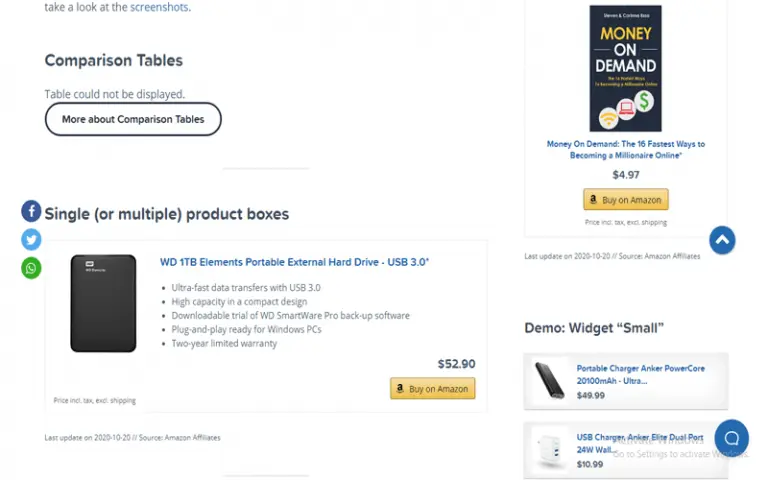Open WD 1TB Elements hard drive title link
The width and height of the screenshot is (768, 480).
(x=294, y=262)
